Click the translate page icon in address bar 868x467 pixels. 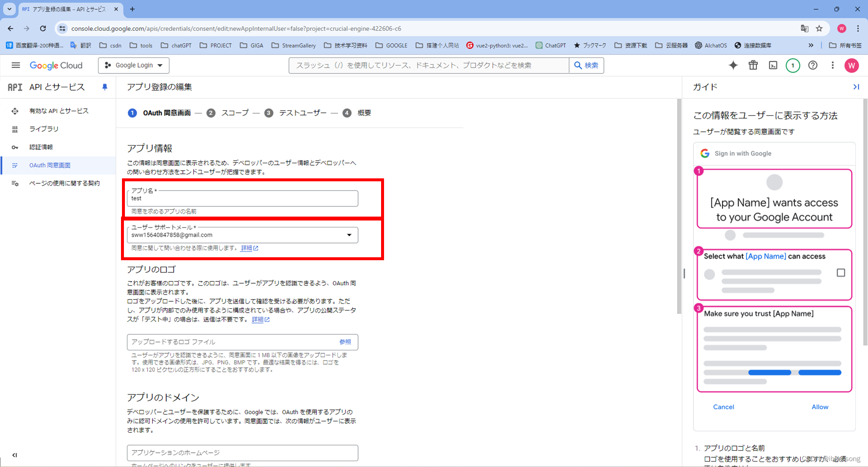coord(804,28)
